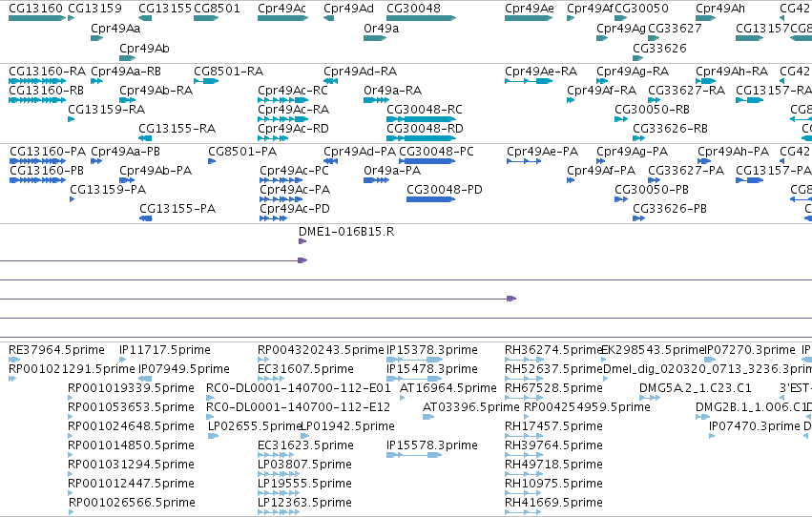The width and height of the screenshot is (812, 517).
Task: Select protein Cpr49Ae-PA
Action: [x=542, y=152]
